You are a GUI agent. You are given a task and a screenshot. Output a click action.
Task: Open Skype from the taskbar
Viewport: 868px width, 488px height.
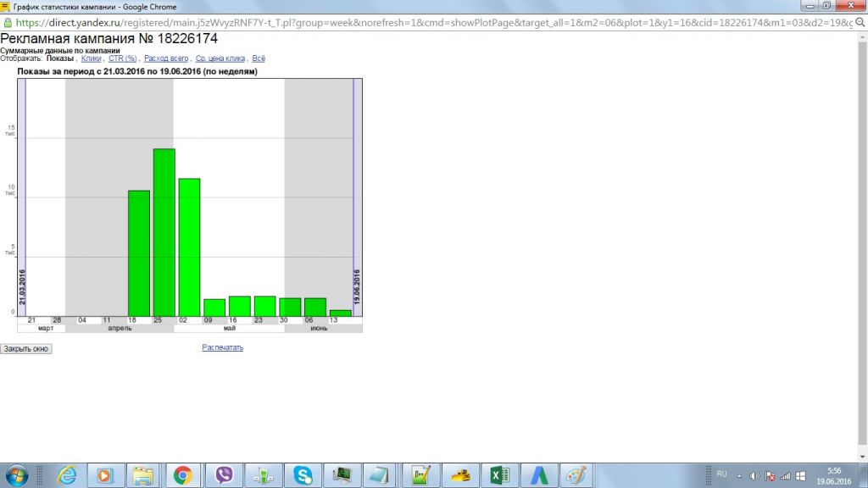303,475
